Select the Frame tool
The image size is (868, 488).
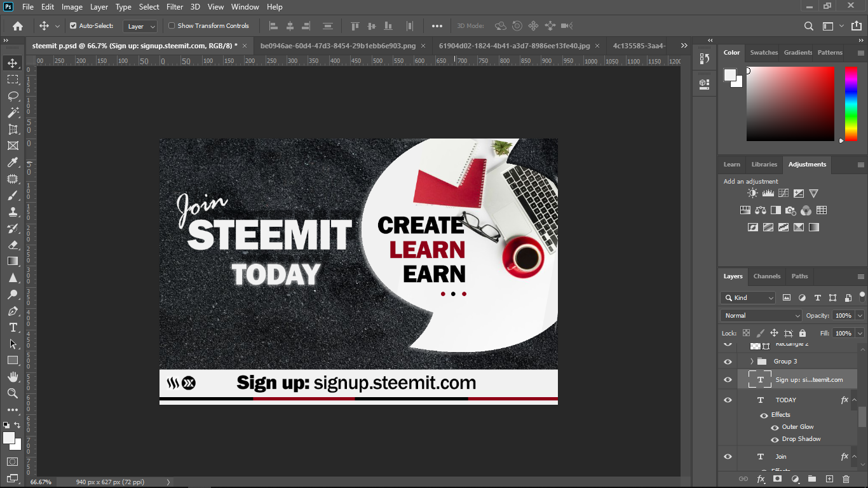pyautogui.click(x=13, y=146)
